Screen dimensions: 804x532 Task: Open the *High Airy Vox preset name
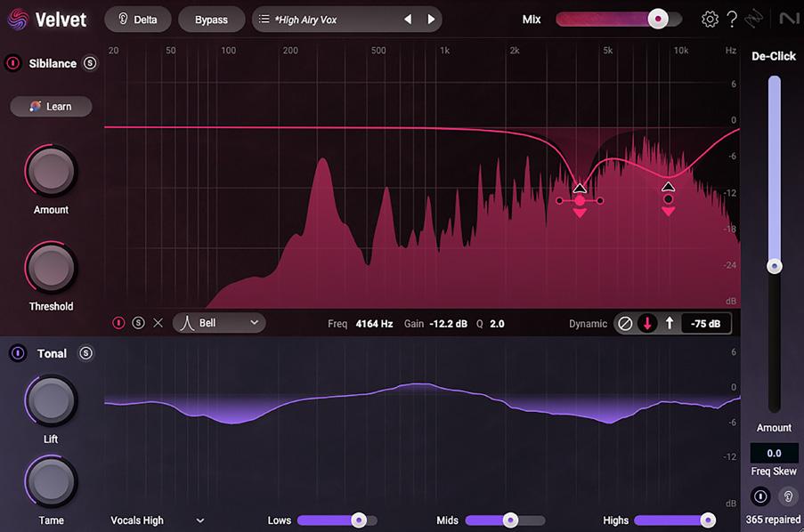[x=305, y=20]
